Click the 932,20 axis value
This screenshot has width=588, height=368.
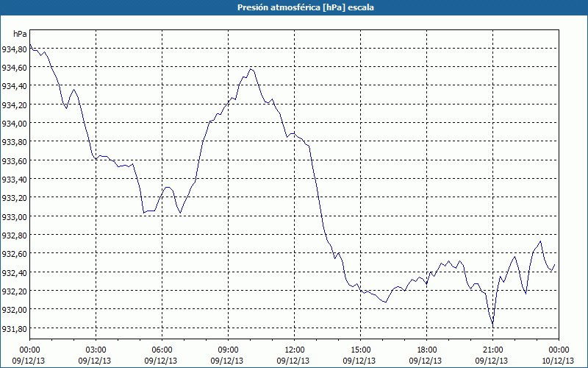click(x=14, y=291)
